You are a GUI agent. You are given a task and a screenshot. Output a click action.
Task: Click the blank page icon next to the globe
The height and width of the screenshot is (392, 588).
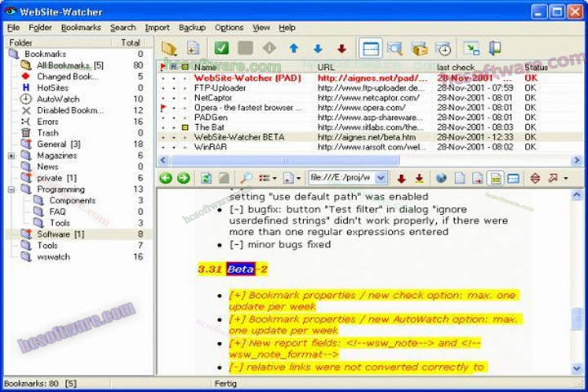coord(460,178)
